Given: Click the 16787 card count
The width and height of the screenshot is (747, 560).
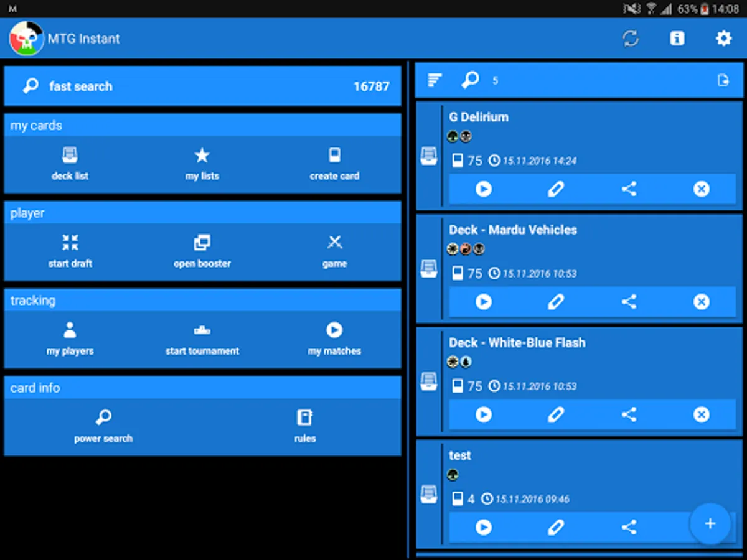Looking at the screenshot, I should [372, 86].
